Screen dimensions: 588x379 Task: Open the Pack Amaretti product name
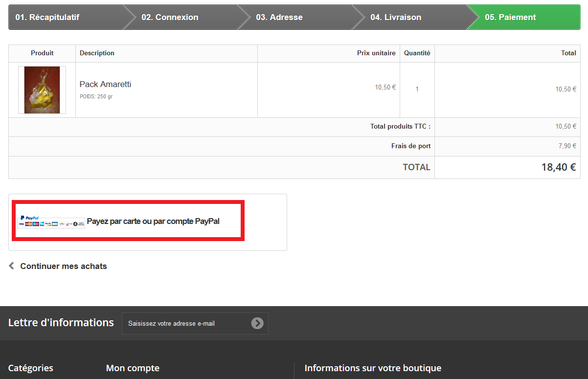click(x=105, y=84)
